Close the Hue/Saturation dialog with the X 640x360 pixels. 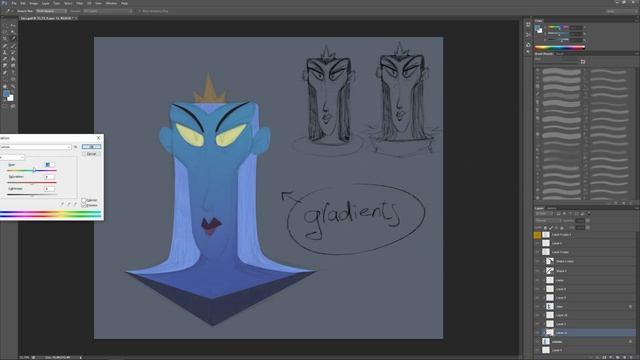point(98,138)
